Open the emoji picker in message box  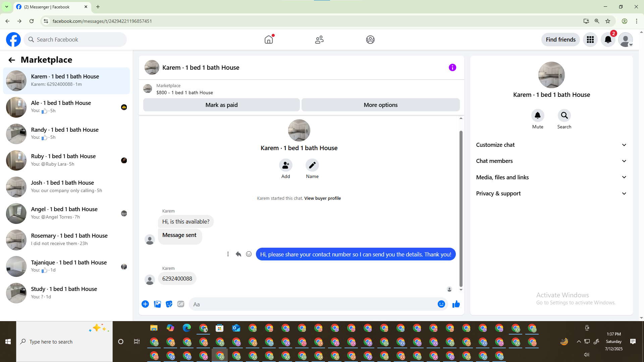coord(441,304)
